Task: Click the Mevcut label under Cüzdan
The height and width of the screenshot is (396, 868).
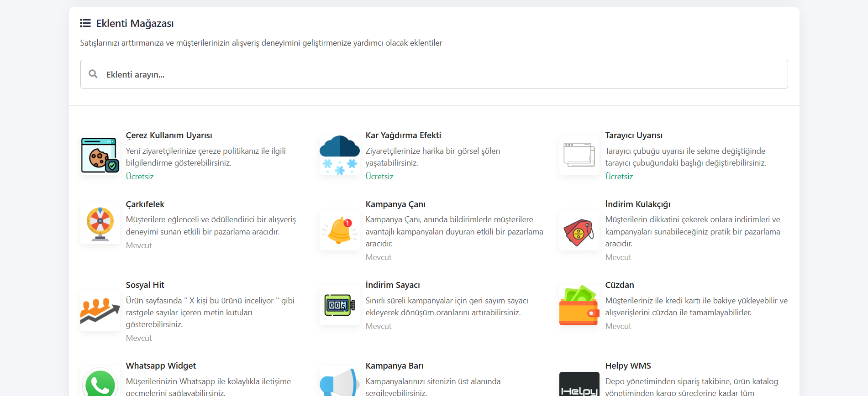Action: tap(618, 326)
